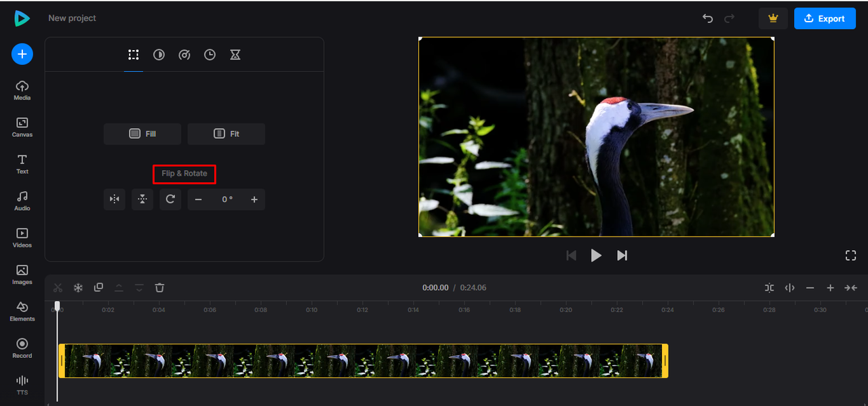
Task: Click the video preview canvas
Action: (x=596, y=137)
